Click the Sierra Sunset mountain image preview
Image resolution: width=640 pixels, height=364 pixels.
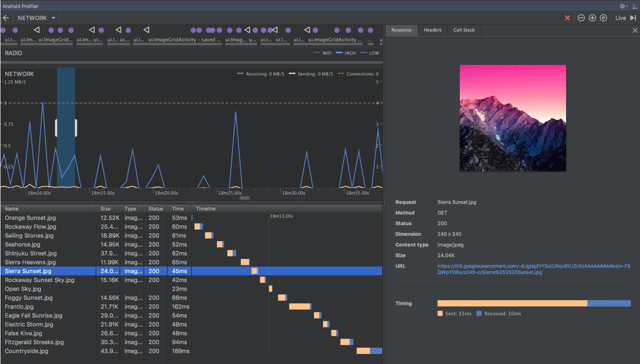513,118
